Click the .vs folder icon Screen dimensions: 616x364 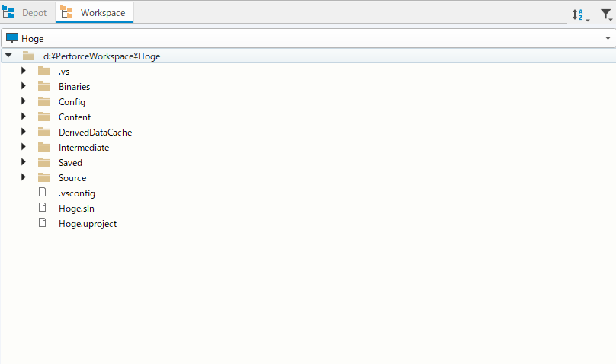point(43,71)
